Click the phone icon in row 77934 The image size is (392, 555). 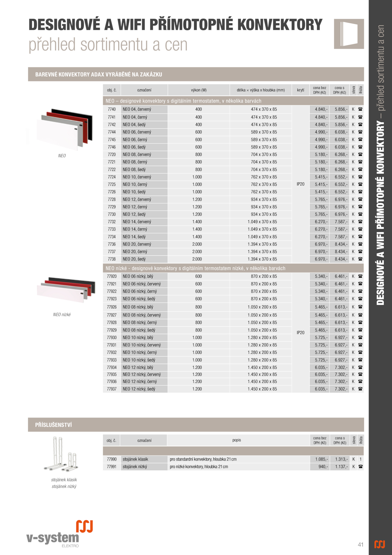click(x=360, y=367)
